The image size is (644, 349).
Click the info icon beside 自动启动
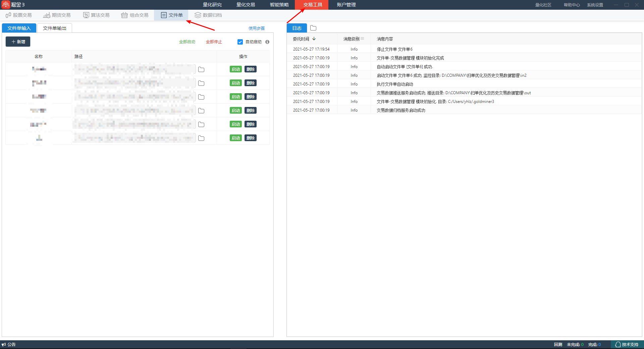point(267,42)
